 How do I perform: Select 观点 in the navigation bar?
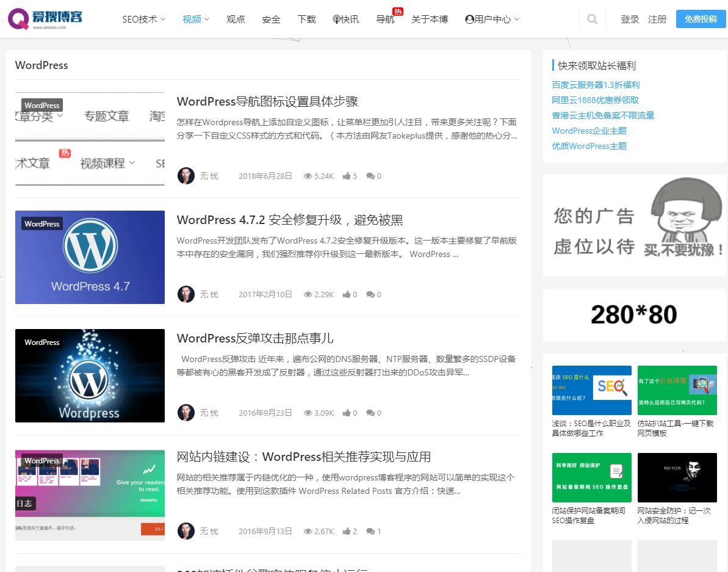236,19
